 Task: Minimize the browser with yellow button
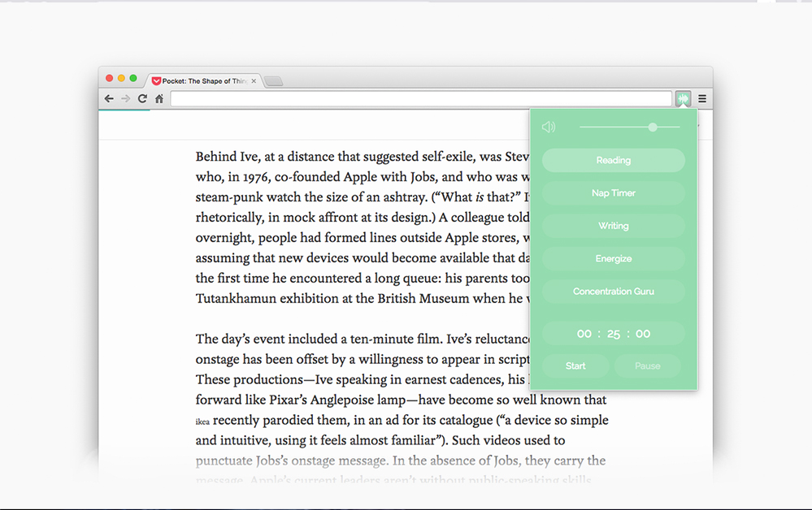tap(121, 78)
